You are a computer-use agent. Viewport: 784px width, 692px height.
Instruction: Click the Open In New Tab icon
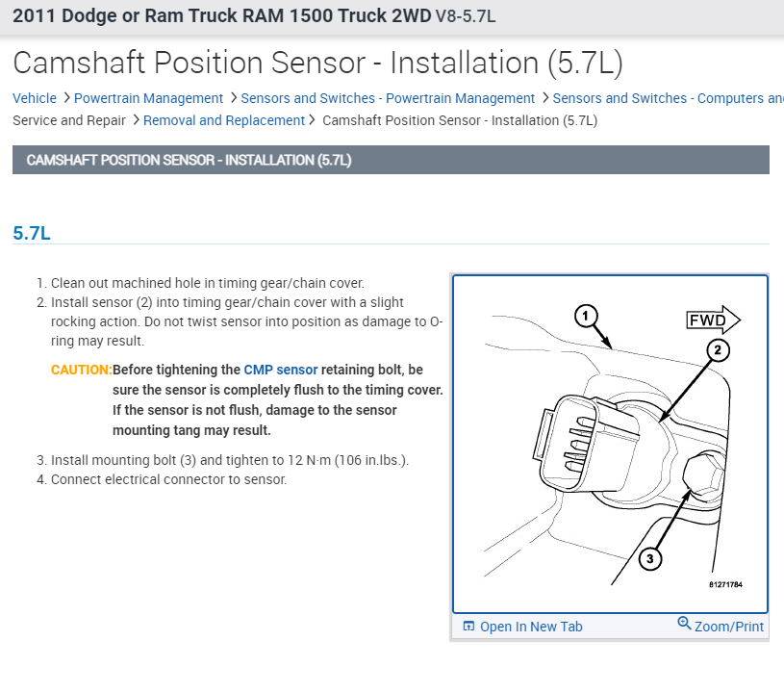pos(468,627)
